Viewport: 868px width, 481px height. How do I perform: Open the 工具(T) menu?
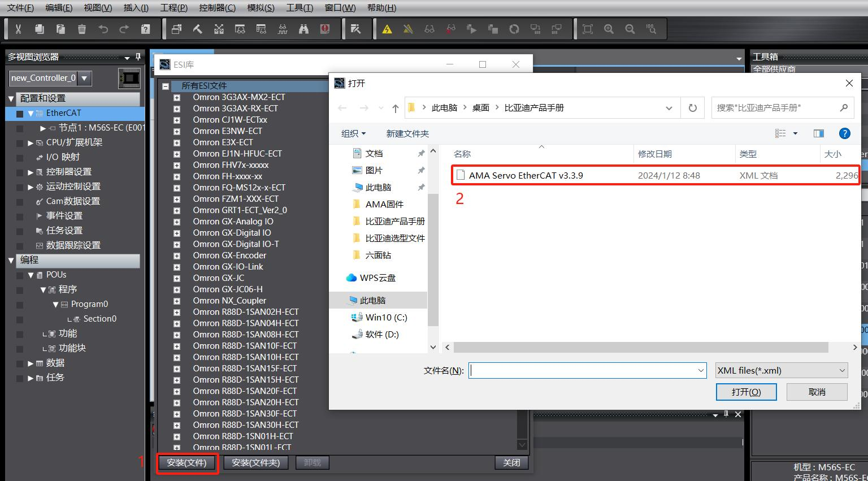[300, 8]
